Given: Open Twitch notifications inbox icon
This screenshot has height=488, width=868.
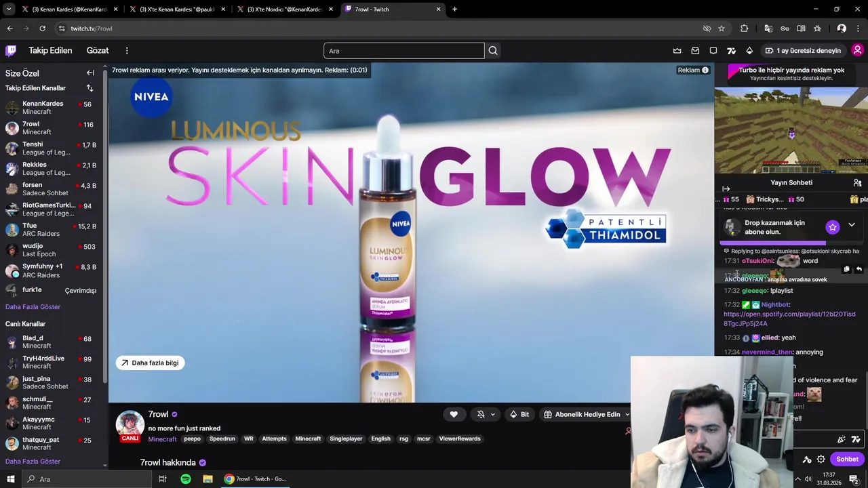Looking at the screenshot, I should [x=695, y=51].
